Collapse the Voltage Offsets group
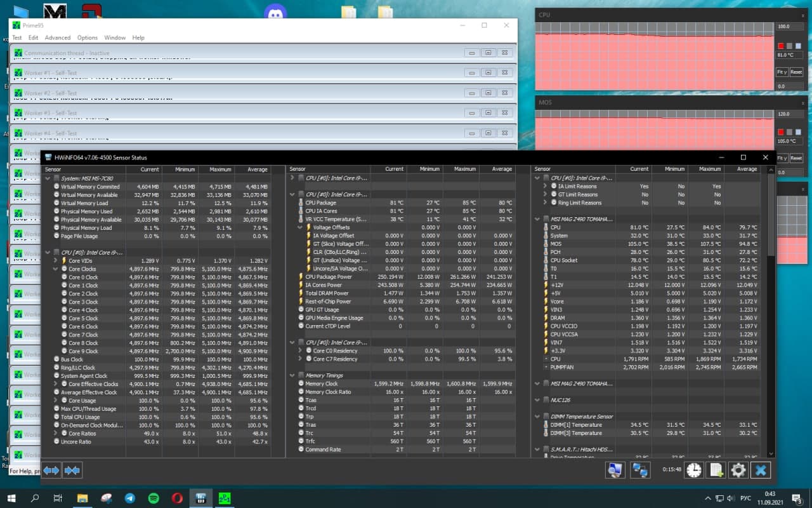Screen dimensions: 812x508 click(300, 227)
